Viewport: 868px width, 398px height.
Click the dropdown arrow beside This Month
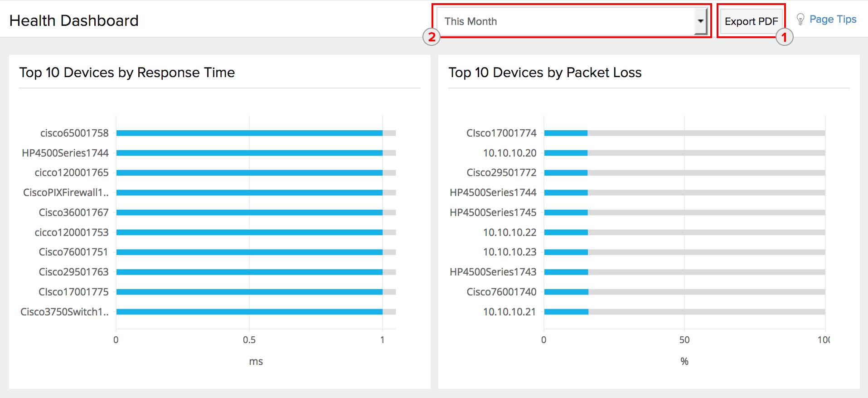(700, 21)
